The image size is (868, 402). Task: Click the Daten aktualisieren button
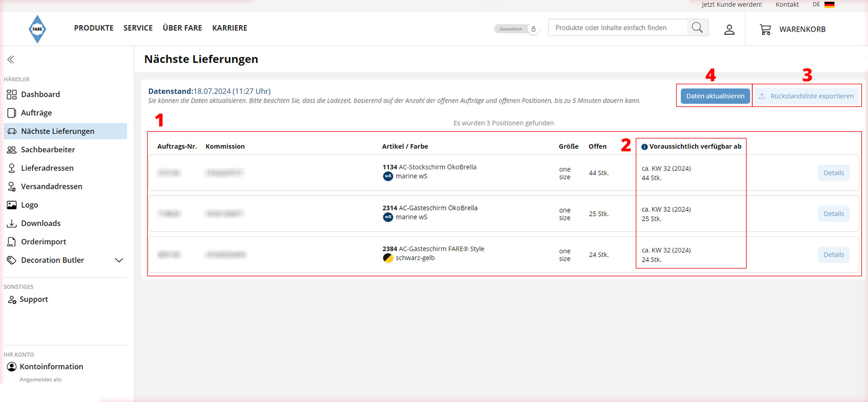click(x=715, y=96)
